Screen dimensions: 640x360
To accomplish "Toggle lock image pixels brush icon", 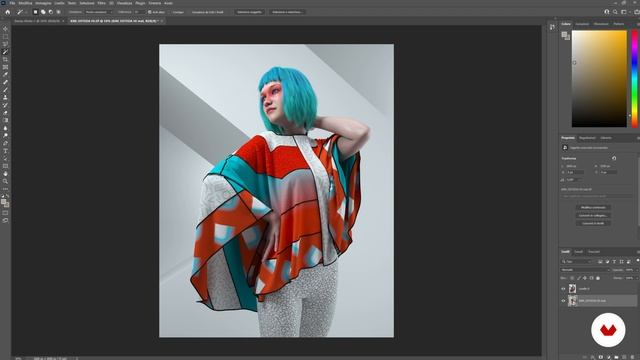I will click(x=579, y=278).
